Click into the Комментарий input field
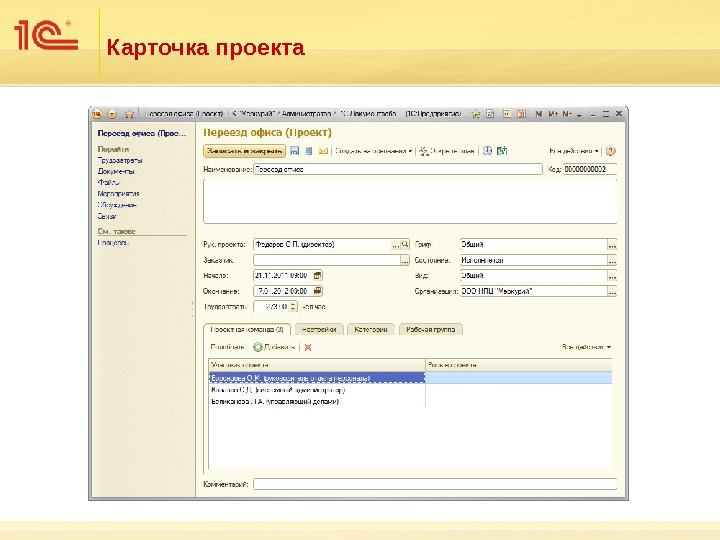The height and width of the screenshot is (540, 720). pos(435,484)
